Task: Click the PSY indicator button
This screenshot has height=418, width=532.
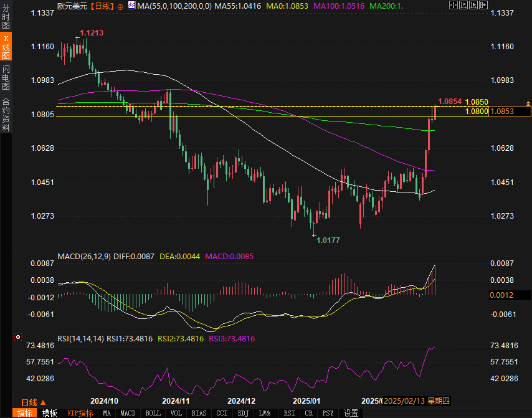Action: [328, 413]
